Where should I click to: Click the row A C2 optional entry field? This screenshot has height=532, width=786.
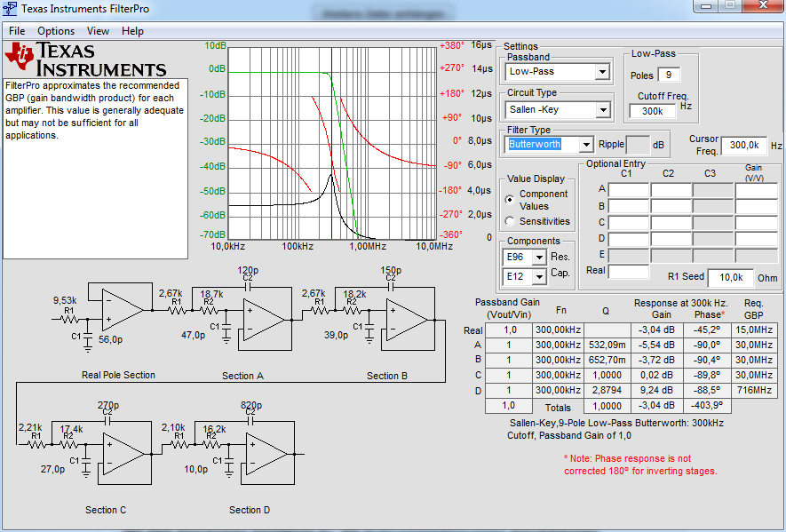[671, 190]
